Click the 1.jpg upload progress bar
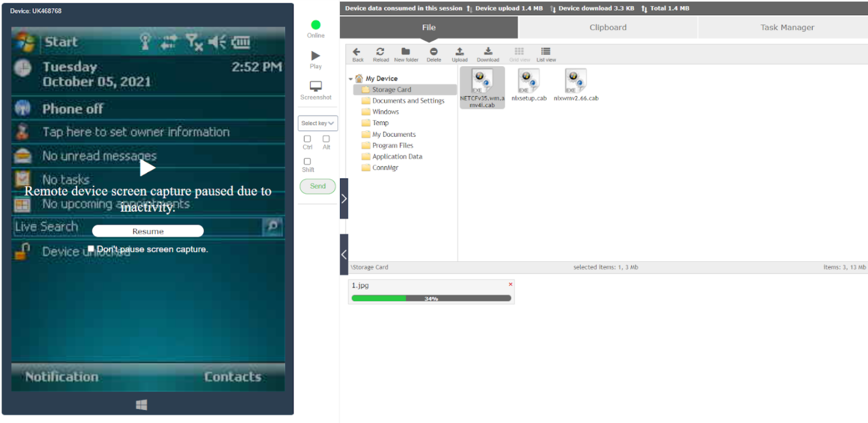This screenshot has width=868, height=423. pyautogui.click(x=431, y=299)
